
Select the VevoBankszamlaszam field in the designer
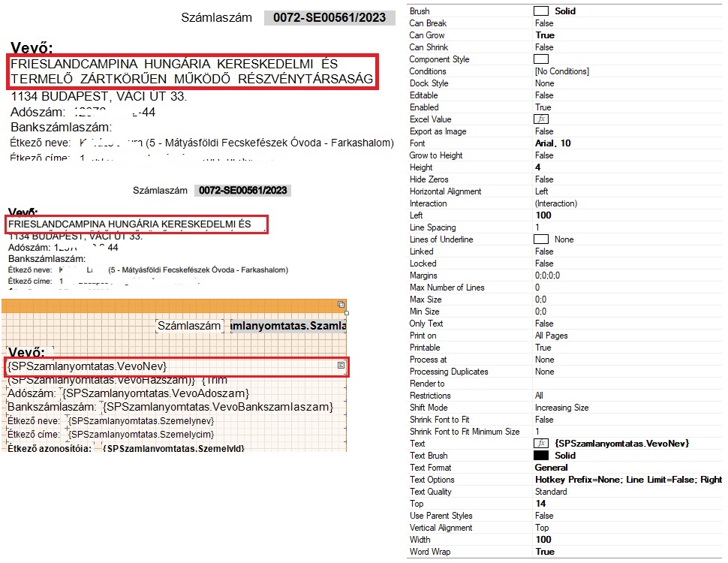point(218,407)
